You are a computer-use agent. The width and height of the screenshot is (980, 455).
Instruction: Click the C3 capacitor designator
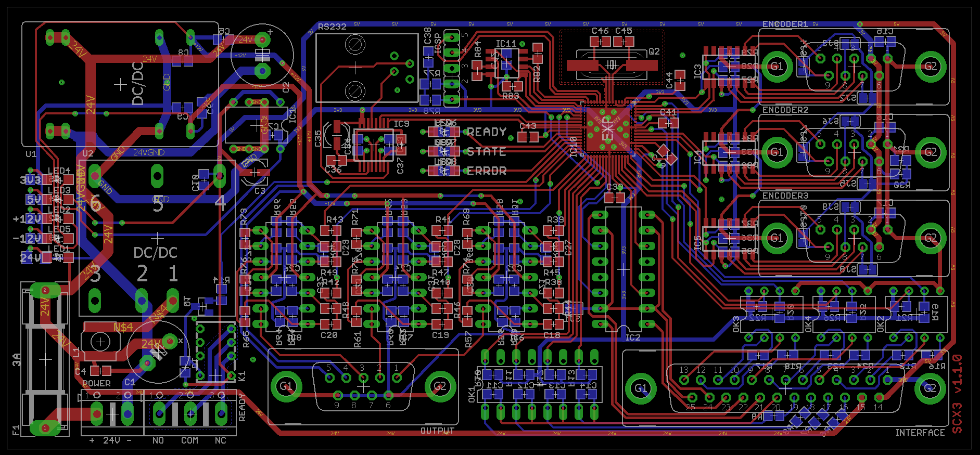(x=260, y=191)
